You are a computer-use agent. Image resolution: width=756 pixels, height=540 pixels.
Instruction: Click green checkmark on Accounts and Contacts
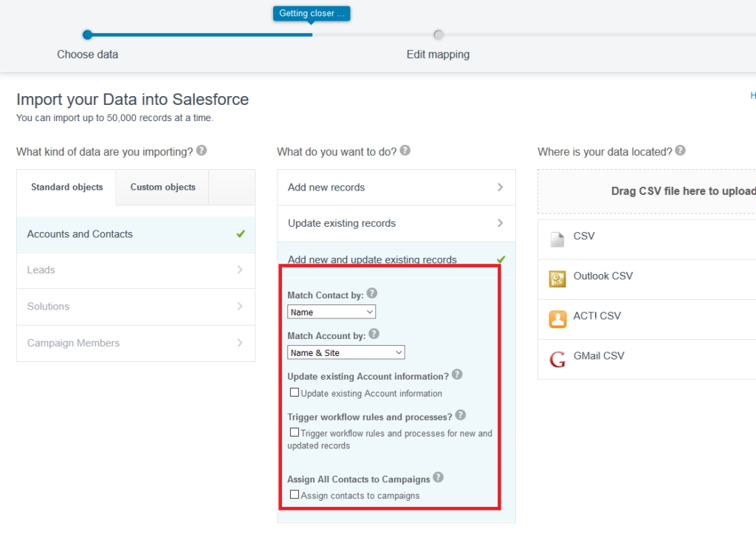tap(241, 234)
